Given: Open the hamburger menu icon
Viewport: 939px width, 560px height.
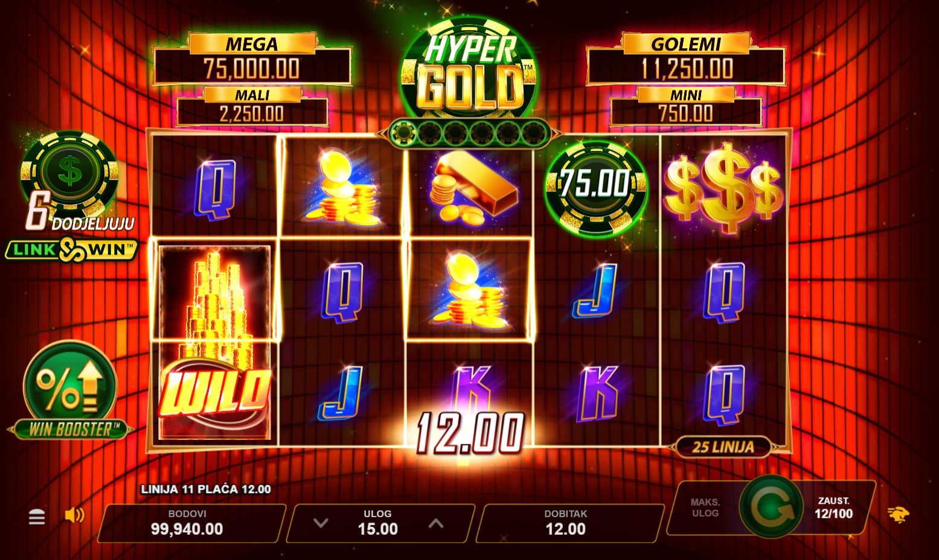Looking at the screenshot, I should (37, 517).
